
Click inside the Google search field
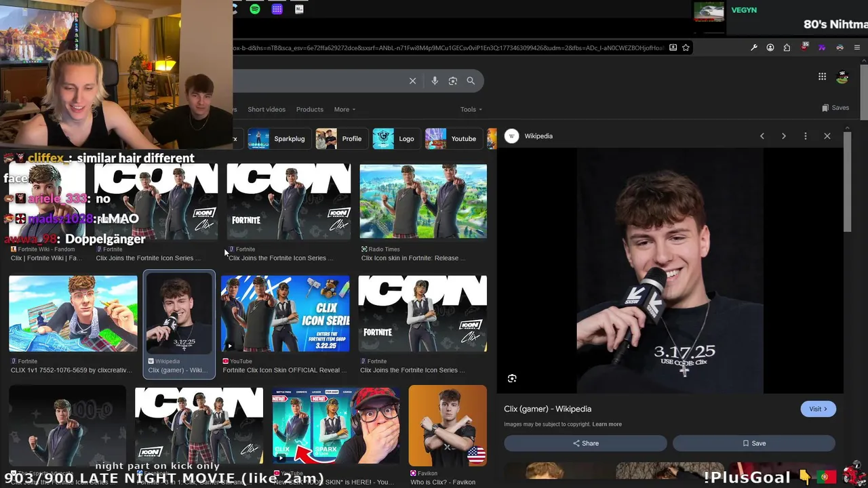319,81
